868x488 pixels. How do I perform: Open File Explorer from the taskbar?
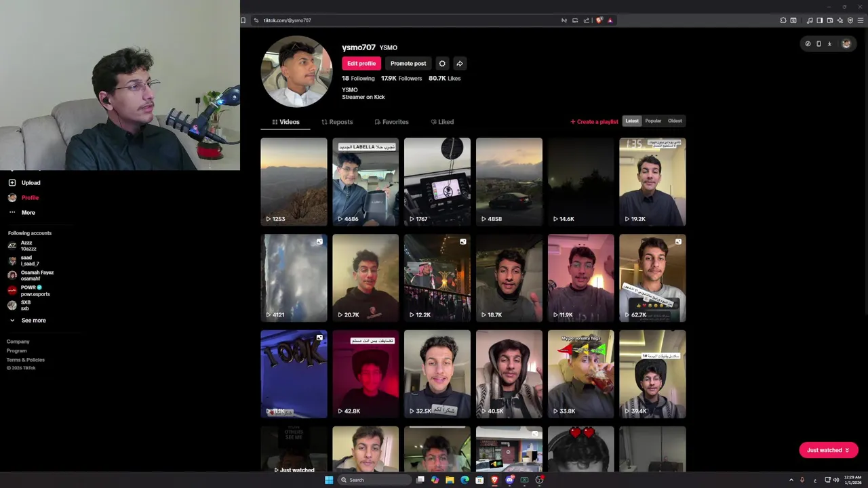point(450,480)
